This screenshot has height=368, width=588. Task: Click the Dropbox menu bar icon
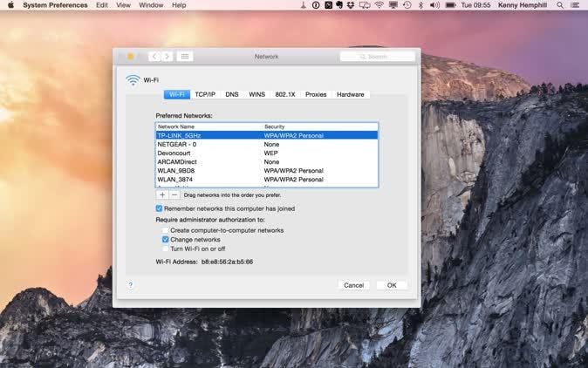coord(351,5)
